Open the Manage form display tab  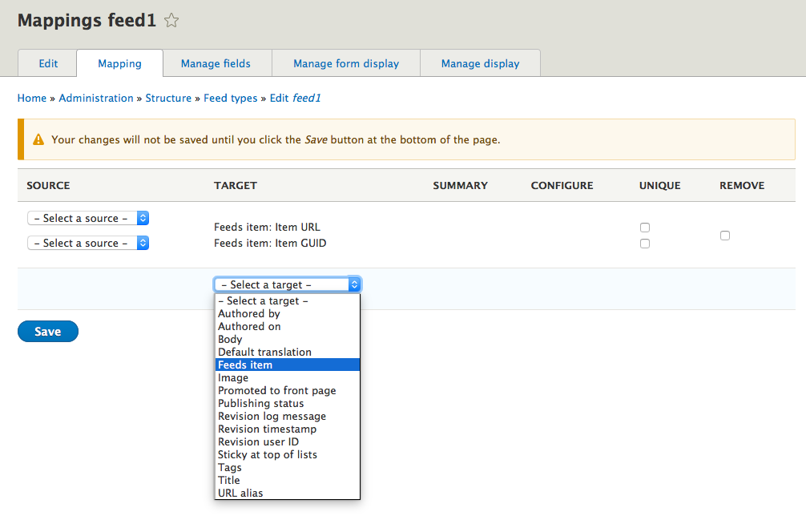(x=345, y=62)
